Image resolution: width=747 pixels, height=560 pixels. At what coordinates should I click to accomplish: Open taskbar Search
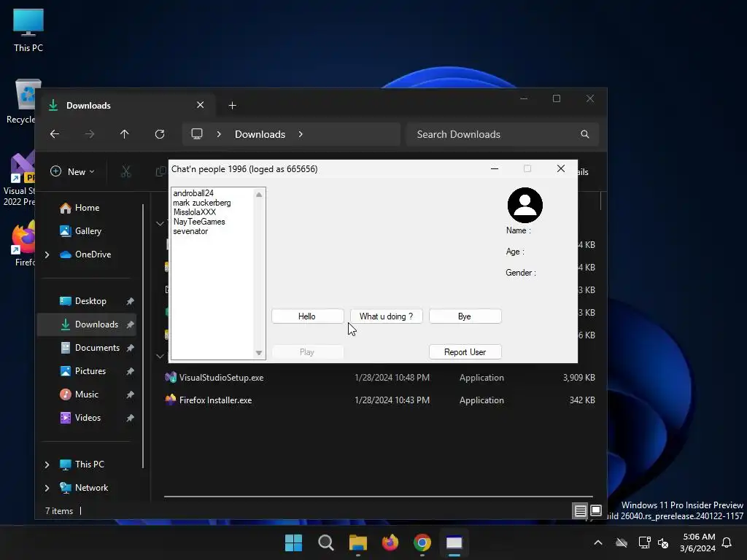[326, 542]
